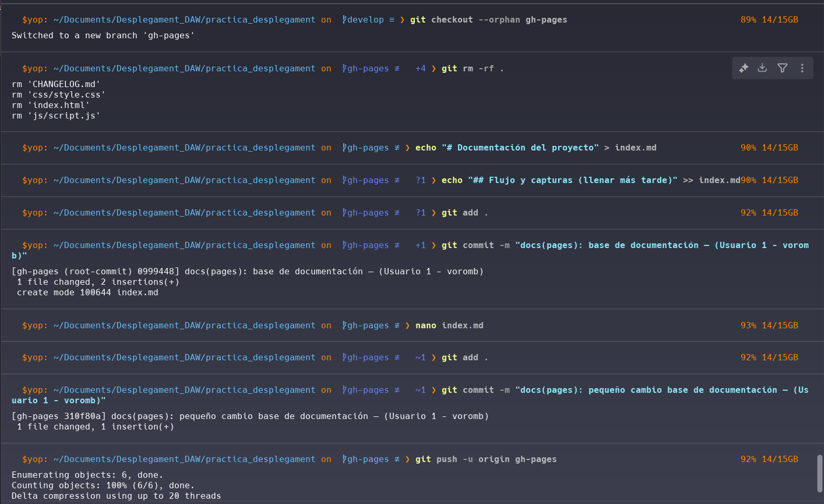Click the 93% 14/15GB memory indicator
The width and height of the screenshot is (824, 504).
click(769, 326)
